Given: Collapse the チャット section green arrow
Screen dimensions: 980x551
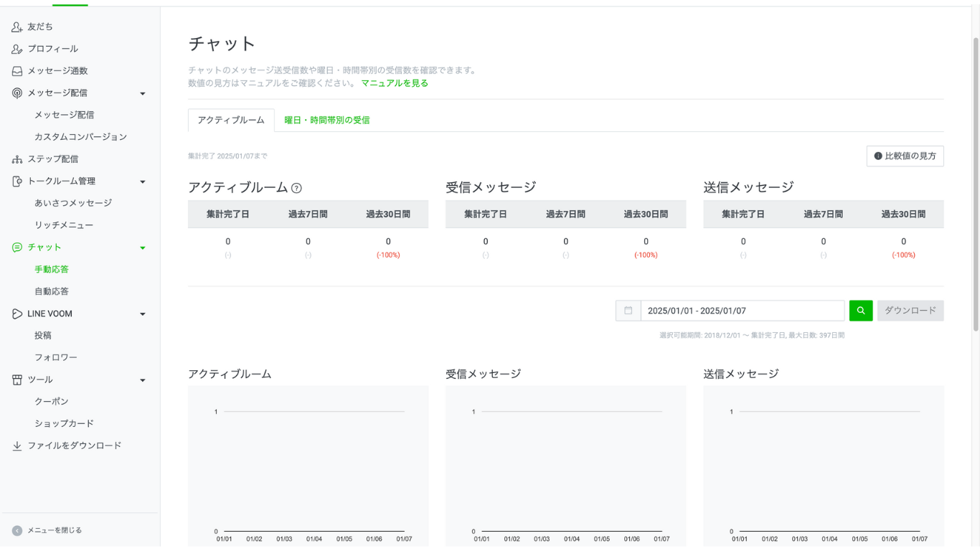Looking at the screenshot, I should 142,248.
